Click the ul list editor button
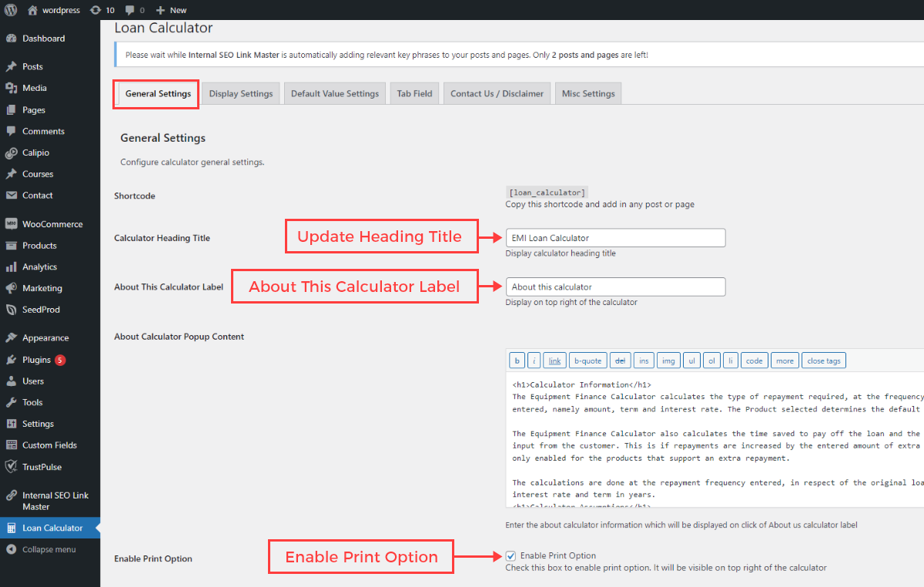924x587 pixels. [x=691, y=361]
